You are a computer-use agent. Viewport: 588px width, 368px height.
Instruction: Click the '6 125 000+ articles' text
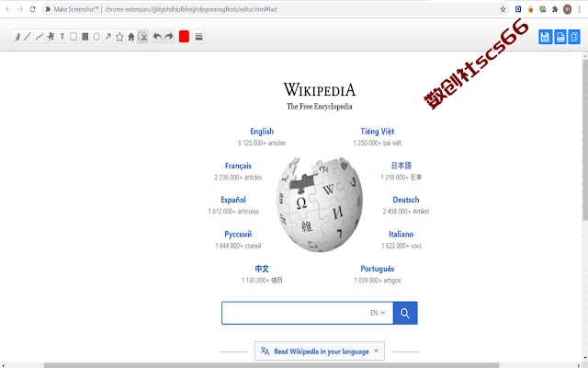[x=262, y=143]
